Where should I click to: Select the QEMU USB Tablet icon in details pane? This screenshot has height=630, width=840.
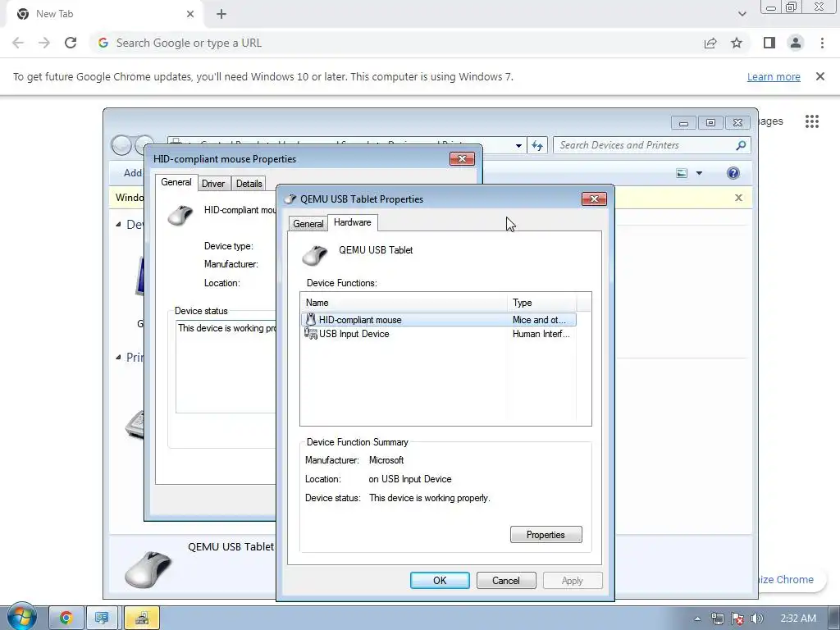click(148, 569)
